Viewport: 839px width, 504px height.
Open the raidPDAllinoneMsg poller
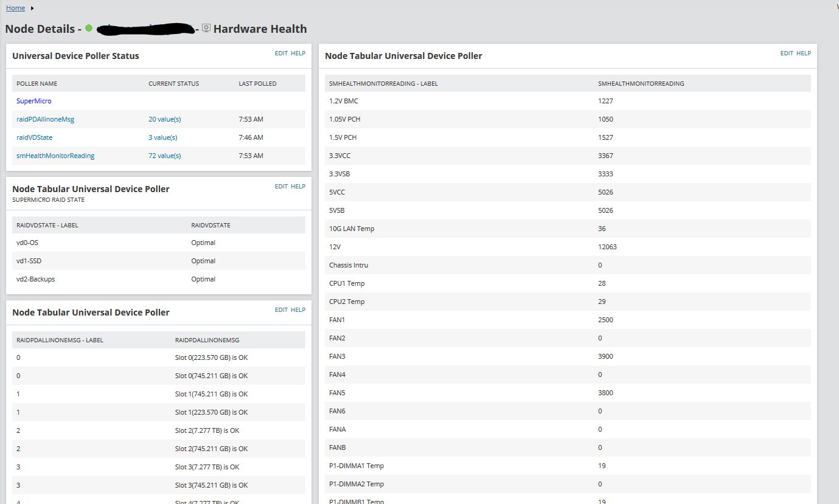[x=45, y=119]
